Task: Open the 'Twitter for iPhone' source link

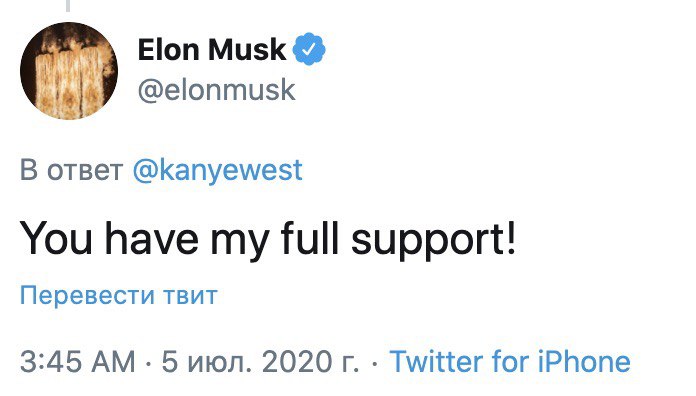Action: [510, 361]
